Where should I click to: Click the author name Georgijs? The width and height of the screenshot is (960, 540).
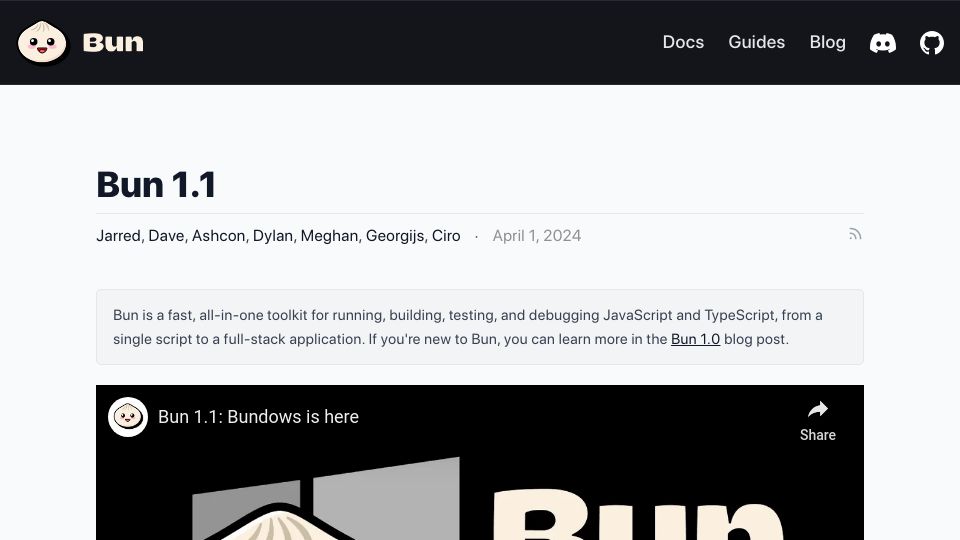pyautogui.click(x=395, y=236)
